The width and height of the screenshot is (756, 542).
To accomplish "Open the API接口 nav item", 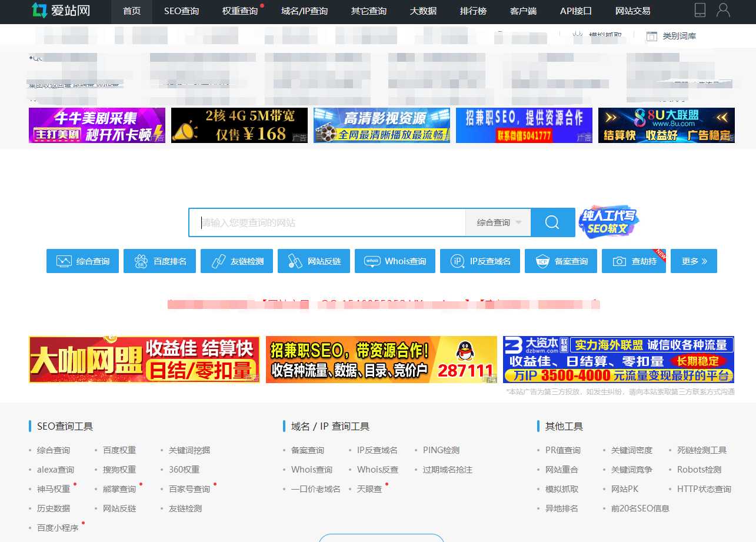I will click(575, 11).
